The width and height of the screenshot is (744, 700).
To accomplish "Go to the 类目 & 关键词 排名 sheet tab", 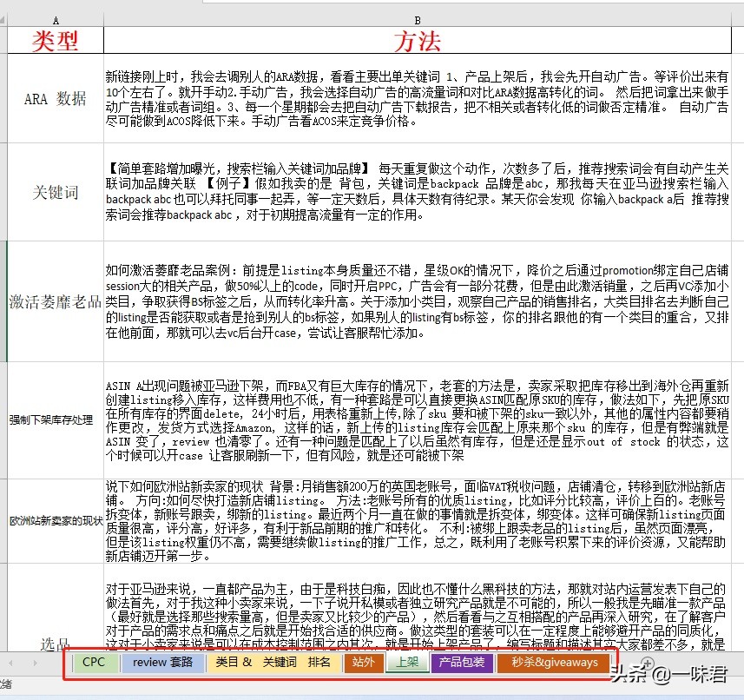I will click(273, 662).
